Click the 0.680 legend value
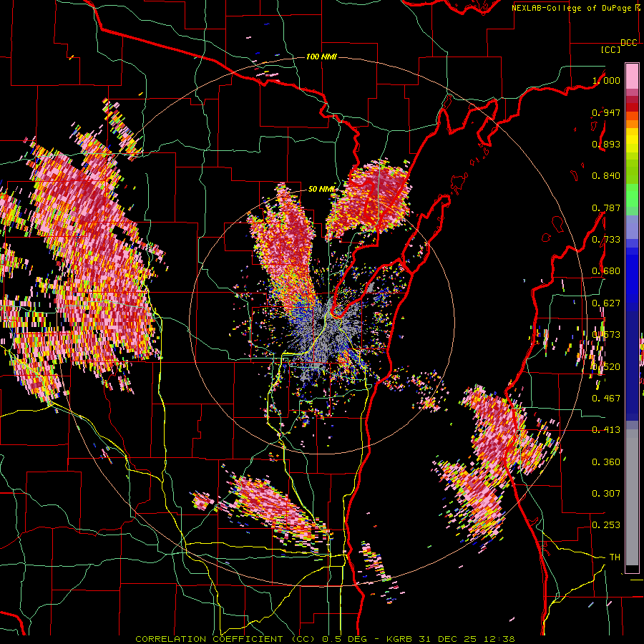This screenshot has width=644, height=644. click(606, 271)
